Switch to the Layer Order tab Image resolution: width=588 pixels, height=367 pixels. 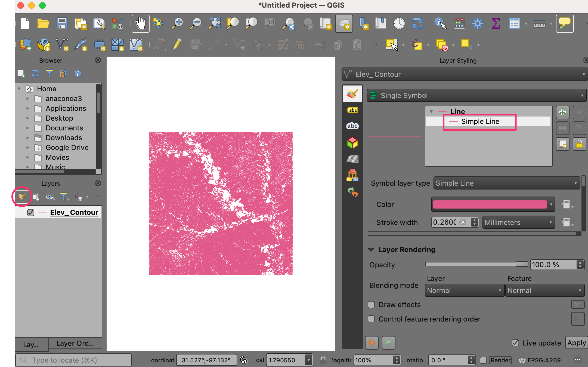[x=75, y=343]
